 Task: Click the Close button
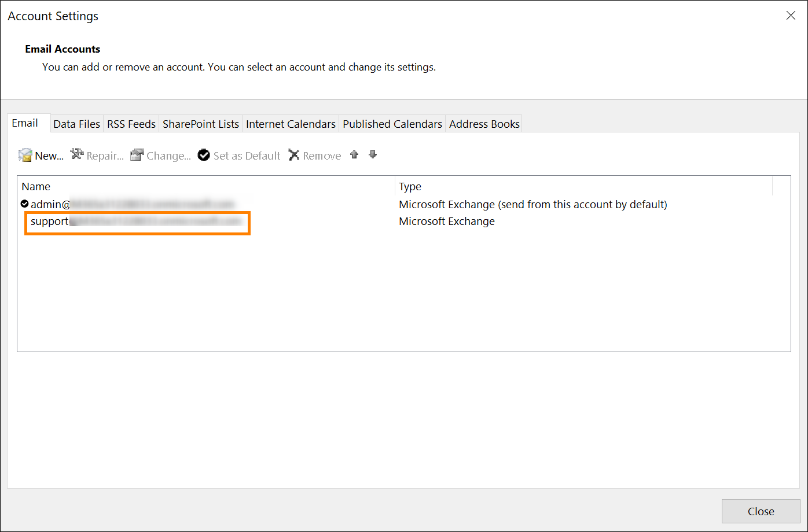coord(761,511)
